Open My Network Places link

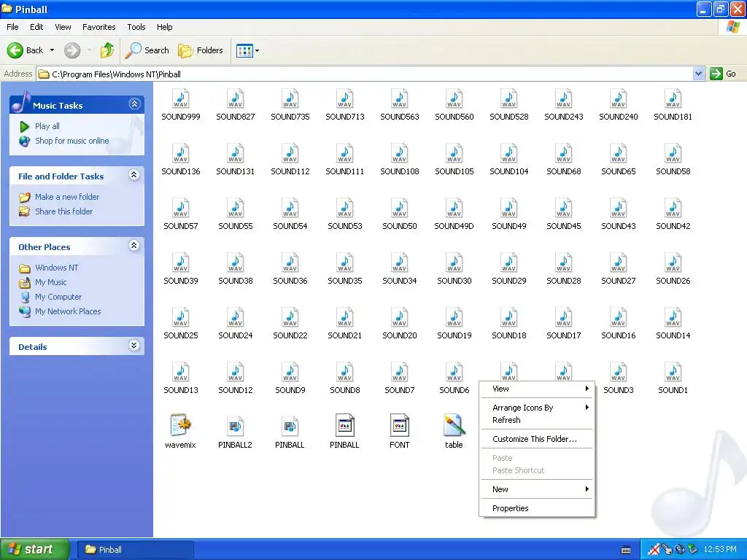[x=68, y=311]
